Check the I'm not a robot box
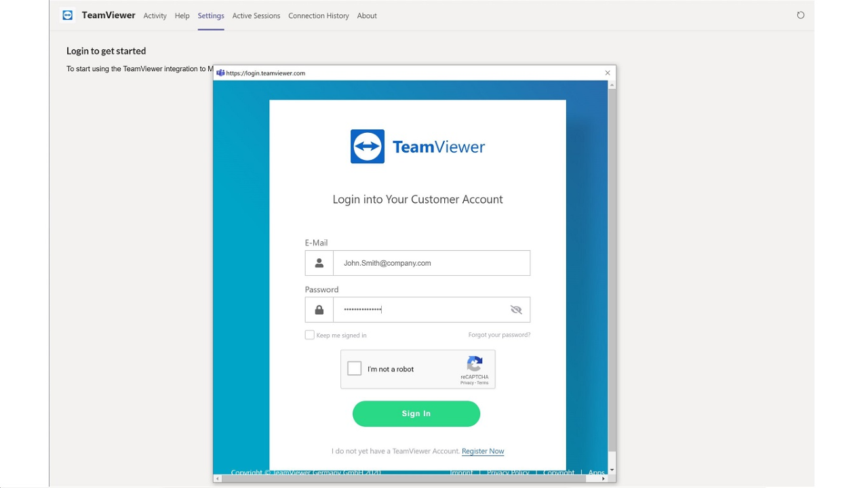Viewport: 868px width, 488px height. click(x=355, y=369)
